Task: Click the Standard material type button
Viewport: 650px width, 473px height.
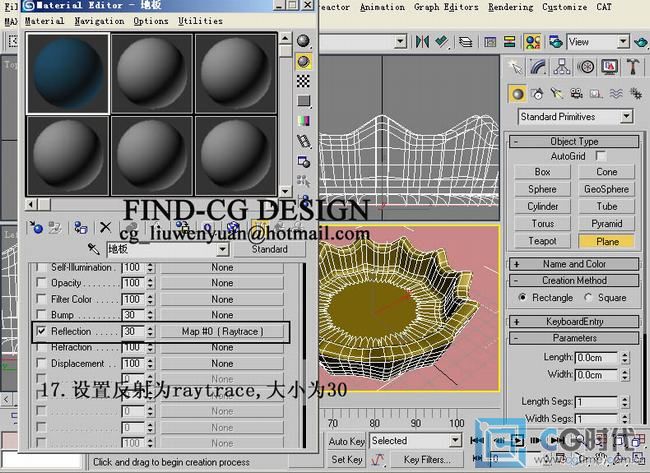Action: tap(269, 249)
